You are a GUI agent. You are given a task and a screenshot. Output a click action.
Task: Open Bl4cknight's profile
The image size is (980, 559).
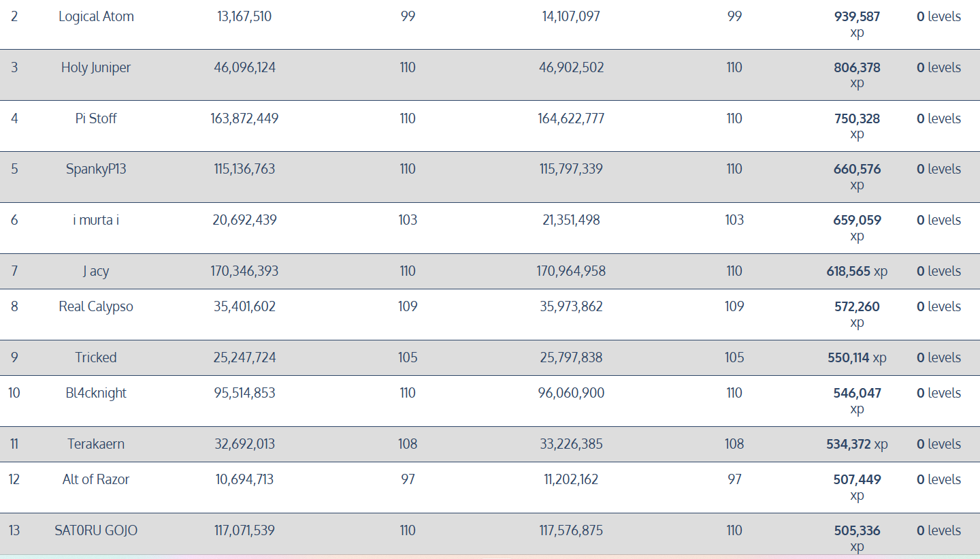[x=96, y=393]
